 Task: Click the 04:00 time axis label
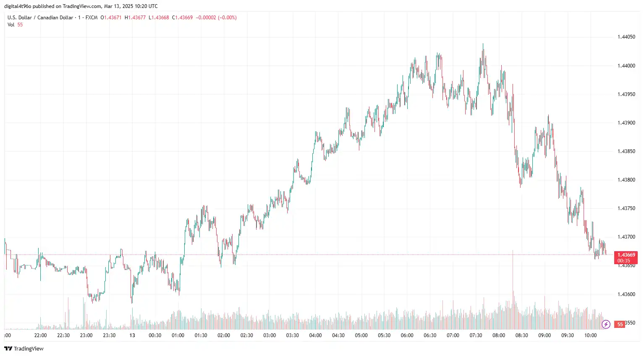tap(315, 335)
